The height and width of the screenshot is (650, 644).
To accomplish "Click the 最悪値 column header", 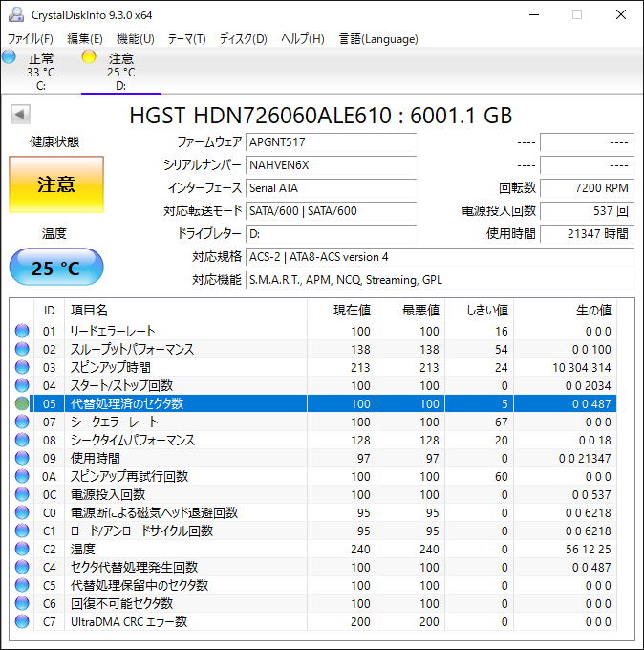I will (x=410, y=310).
